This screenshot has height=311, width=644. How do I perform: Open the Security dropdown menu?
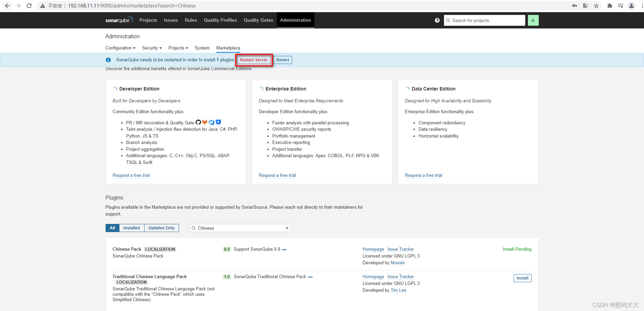pyautogui.click(x=152, y=48)
